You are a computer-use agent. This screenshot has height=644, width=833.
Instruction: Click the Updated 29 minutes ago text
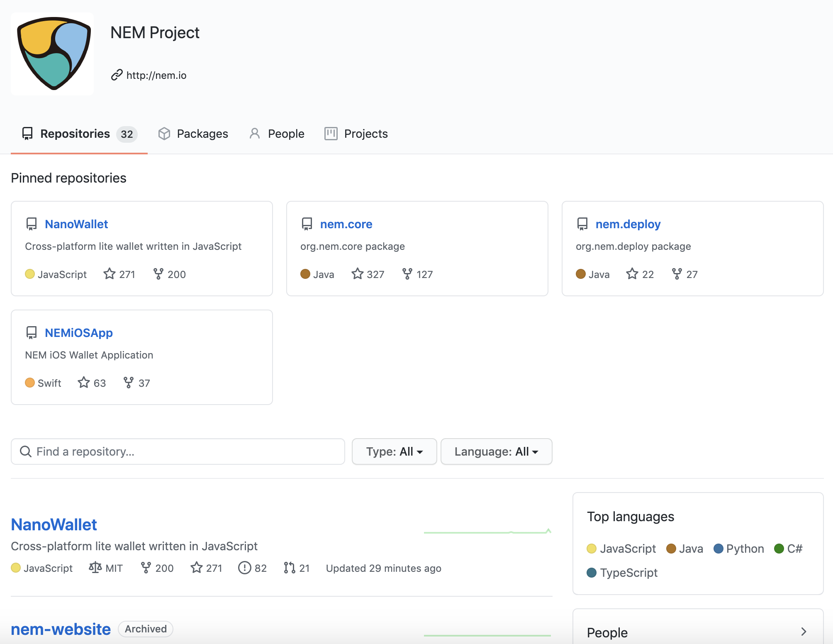coord(384,568)
